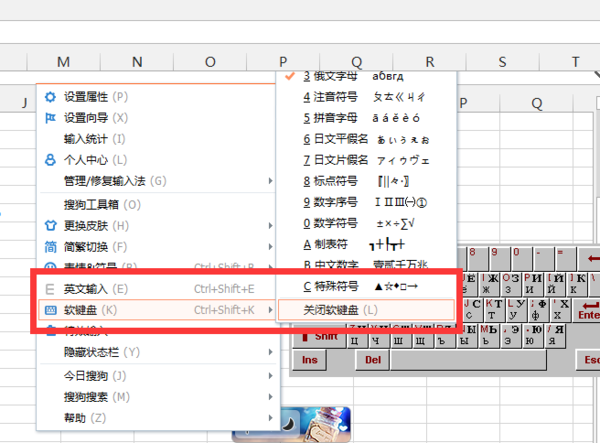Viewport: 600px width, 443px height.
Task: Click the Sogou skin status bar thumbnail
Action: [x=316, y=424]
